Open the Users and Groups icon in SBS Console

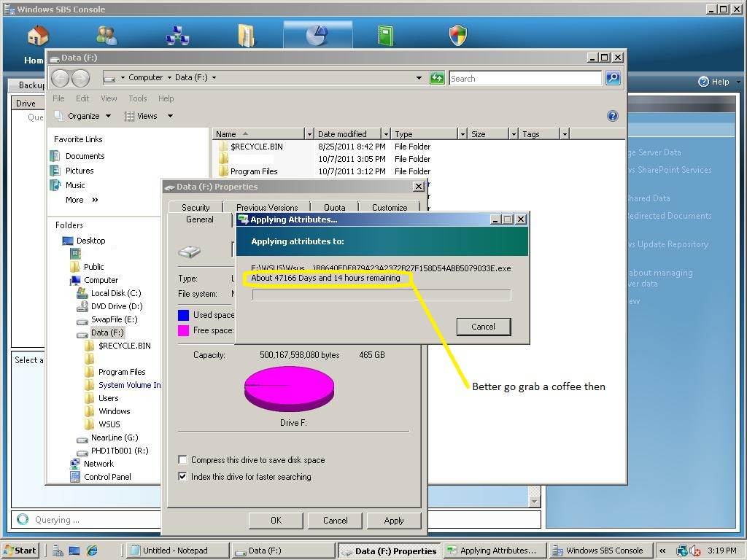107,35
